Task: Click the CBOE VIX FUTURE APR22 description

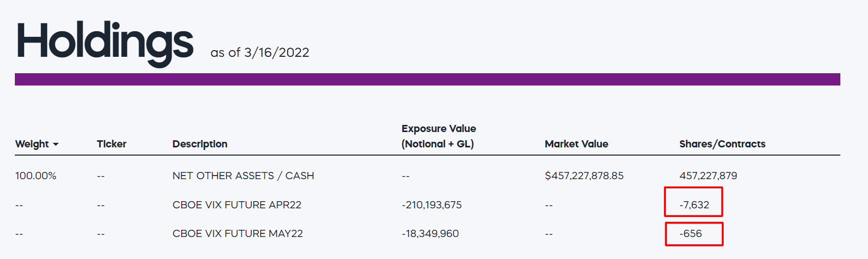Action: [x=237, y=205]
